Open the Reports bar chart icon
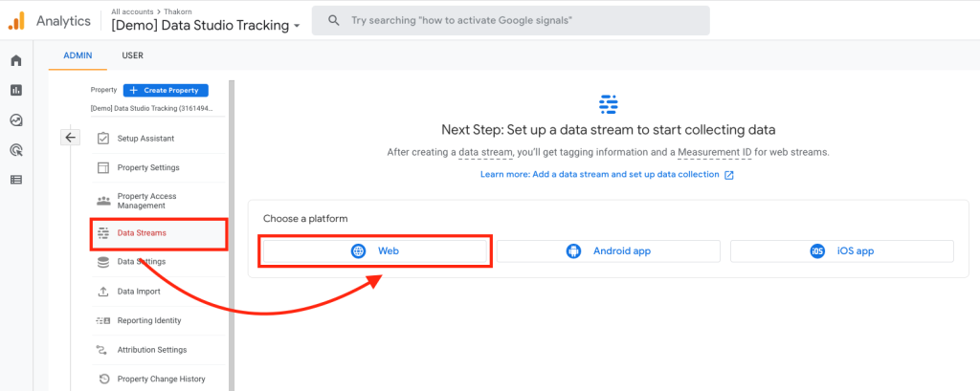Viewport: 980px width, 391px height. pos(16,90)
